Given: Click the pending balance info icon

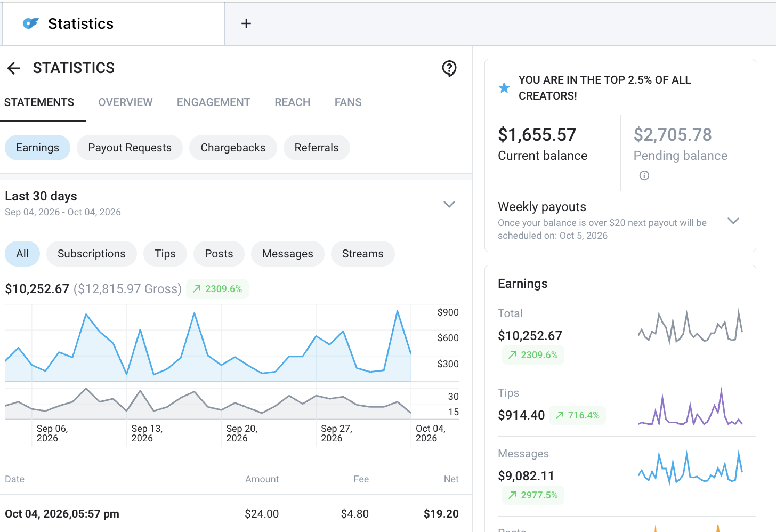Looking at the screenshot, I should point(644,175).
